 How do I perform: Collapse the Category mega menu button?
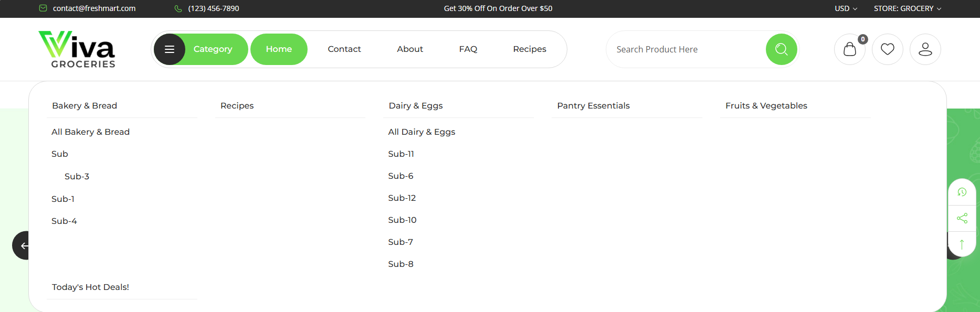[201, 49]
